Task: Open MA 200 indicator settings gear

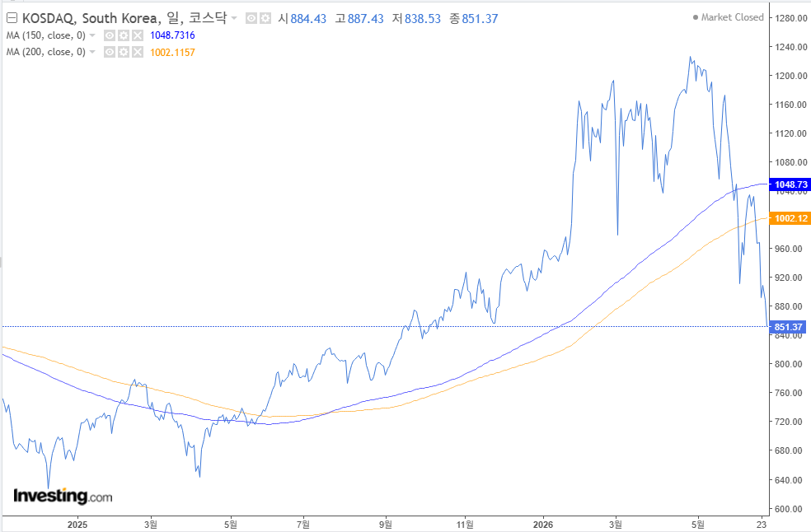Action: click(123, 52)
